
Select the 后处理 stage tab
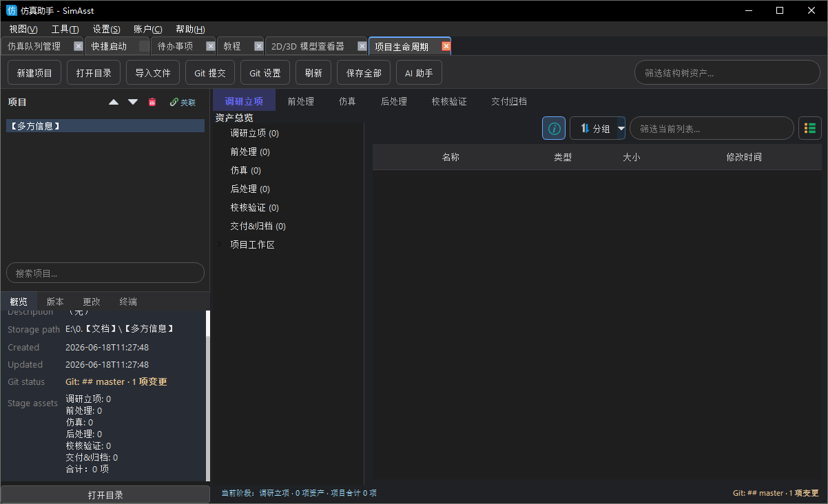[x=393, y=101]
